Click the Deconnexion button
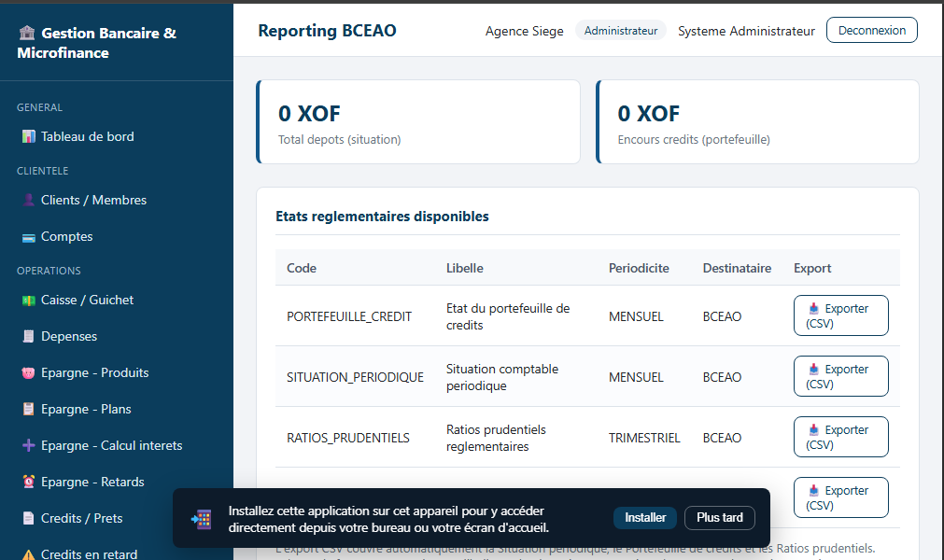 tap(872, 30)
